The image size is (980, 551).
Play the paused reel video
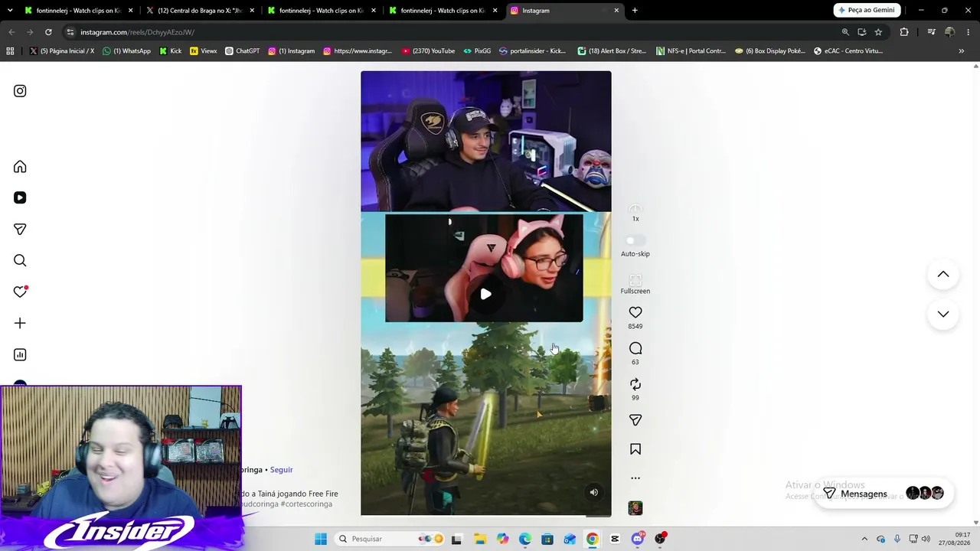coord(486,294)
